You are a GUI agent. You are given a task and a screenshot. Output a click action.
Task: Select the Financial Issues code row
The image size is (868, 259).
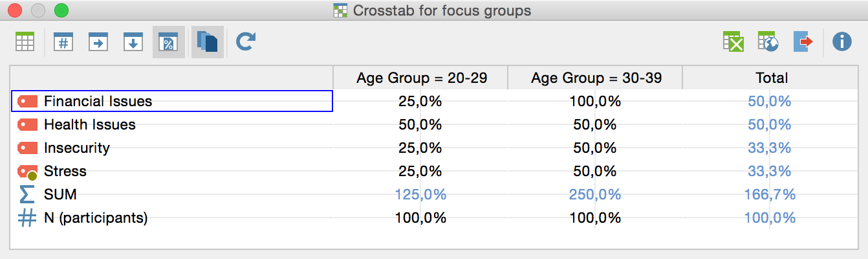172,101
